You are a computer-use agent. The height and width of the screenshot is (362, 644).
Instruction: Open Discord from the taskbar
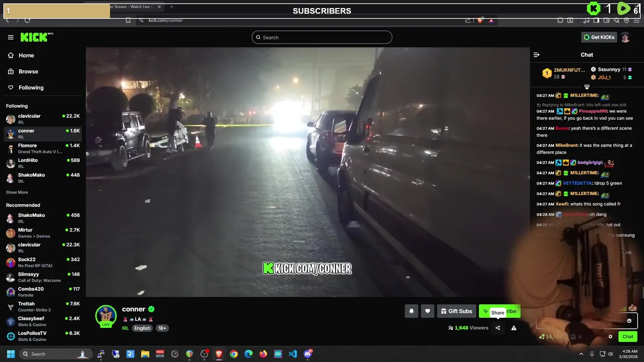coord(308,353)
